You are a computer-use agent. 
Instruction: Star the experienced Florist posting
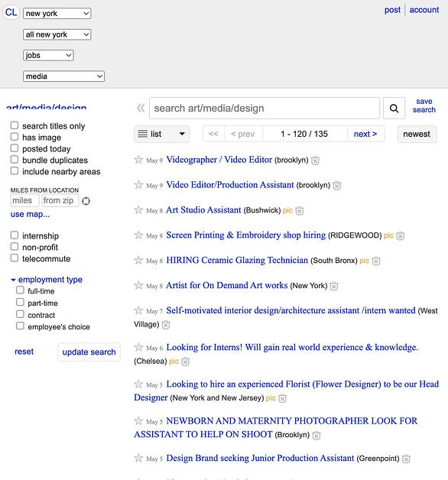pyautogui.click(x=138, y=384)
